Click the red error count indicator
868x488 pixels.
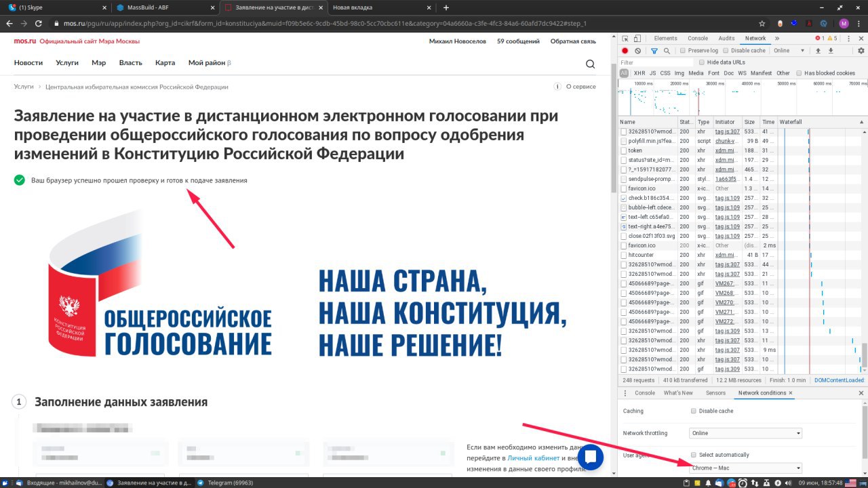pyautogui.click(x=820, y=39)
